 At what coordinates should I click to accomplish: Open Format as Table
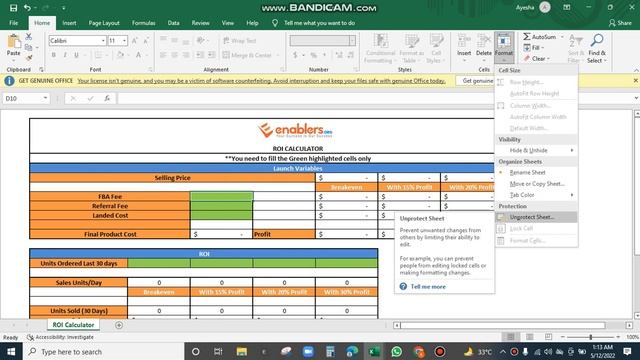point(411,48)
